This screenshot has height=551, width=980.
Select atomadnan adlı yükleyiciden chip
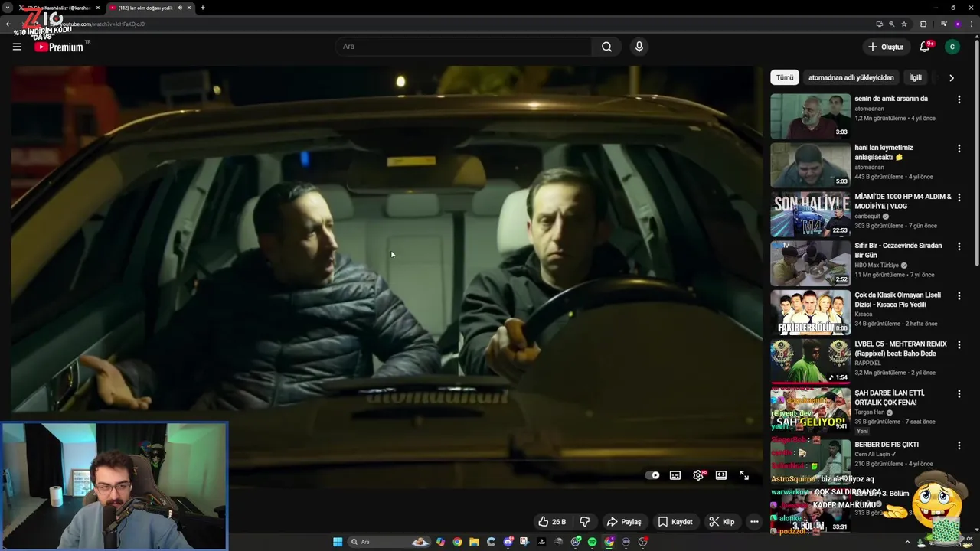851,77
